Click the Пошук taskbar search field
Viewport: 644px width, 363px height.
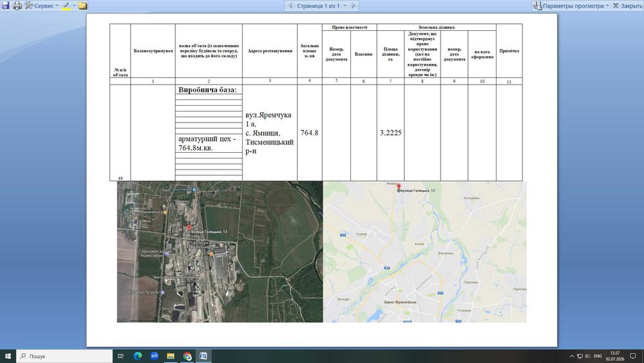[64, 356]
